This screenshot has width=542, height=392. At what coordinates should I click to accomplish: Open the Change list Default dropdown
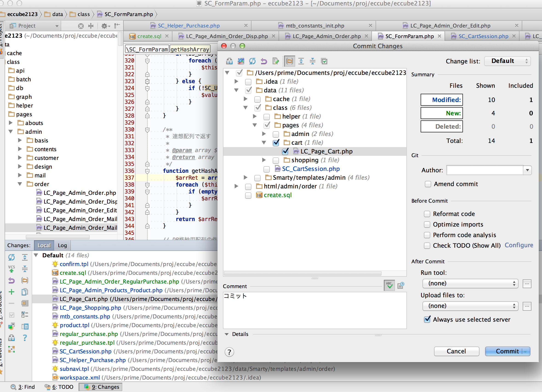[x=507, y=61]
